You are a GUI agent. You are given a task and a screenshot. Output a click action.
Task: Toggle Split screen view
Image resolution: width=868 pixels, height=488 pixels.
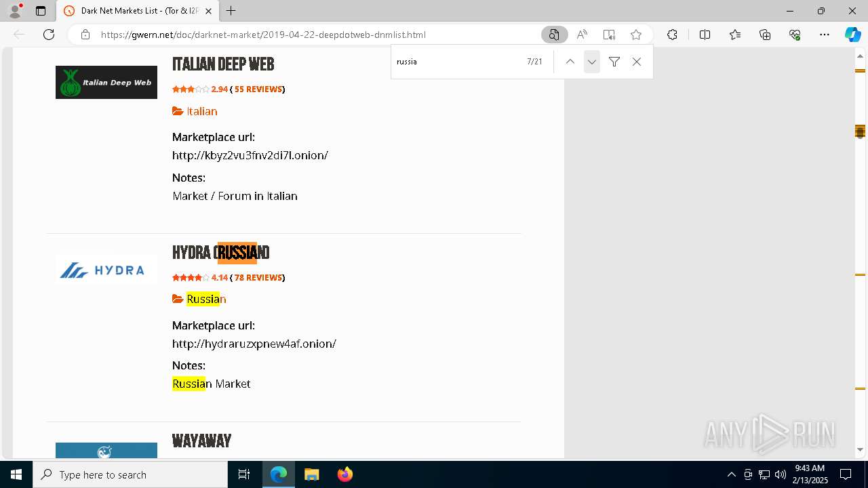(x=705, y=35)
